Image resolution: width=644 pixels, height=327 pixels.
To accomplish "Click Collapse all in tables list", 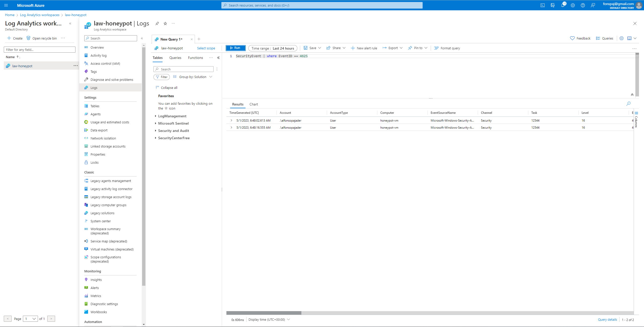I will pyautogui.click(x=167, y=88).
